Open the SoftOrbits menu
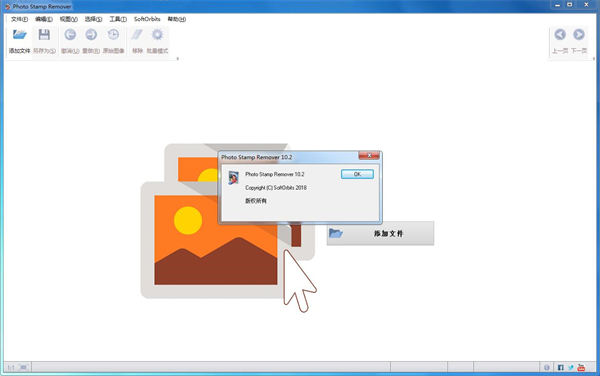Screen dimensions: 600x376 coord(147,19)
